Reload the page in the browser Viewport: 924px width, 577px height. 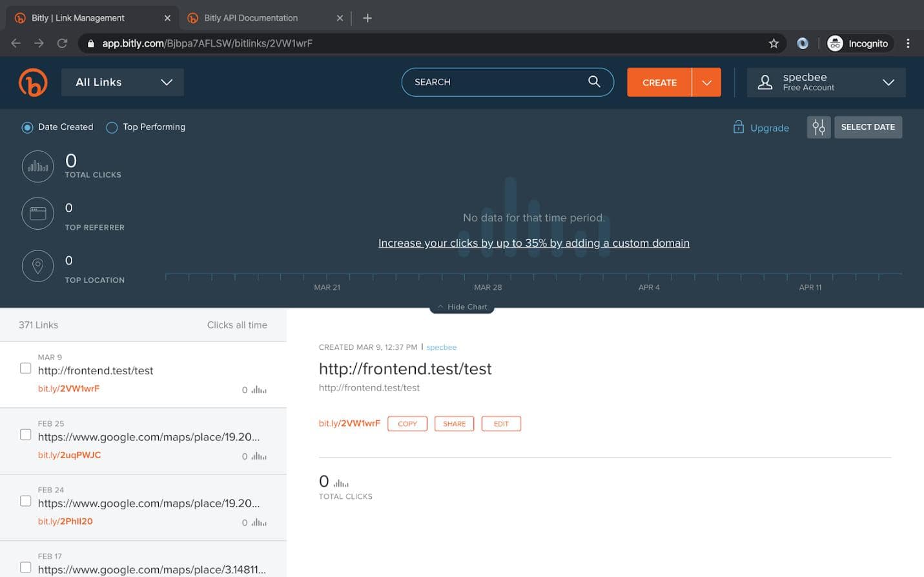point(62,43)
